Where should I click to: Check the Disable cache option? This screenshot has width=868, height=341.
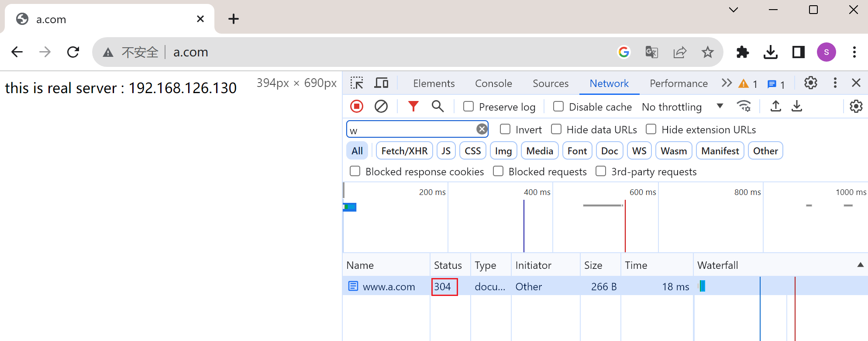pos(558,107)
